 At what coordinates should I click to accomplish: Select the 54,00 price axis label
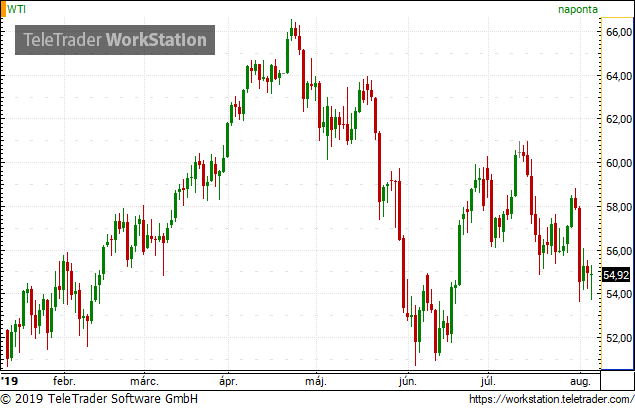[x=619, y=294]
